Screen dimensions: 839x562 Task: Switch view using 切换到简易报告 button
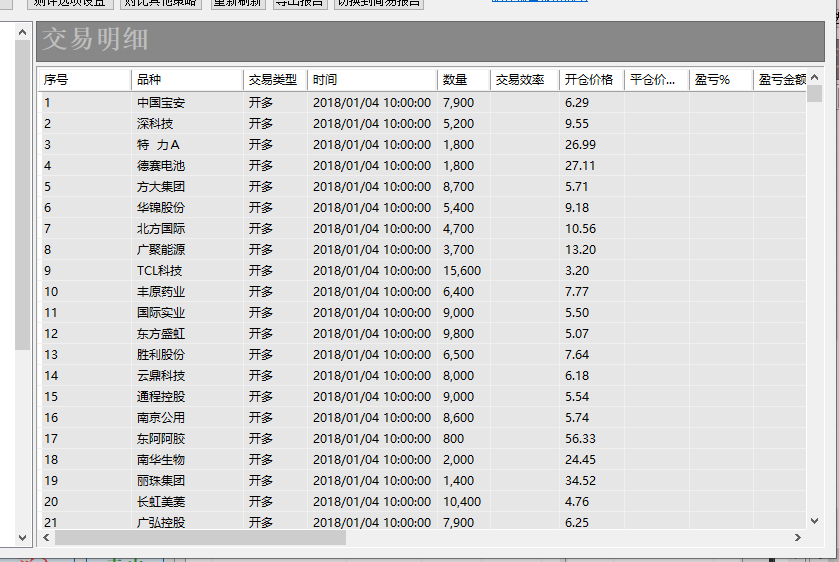pyautogui.click(x=378, y=3)
